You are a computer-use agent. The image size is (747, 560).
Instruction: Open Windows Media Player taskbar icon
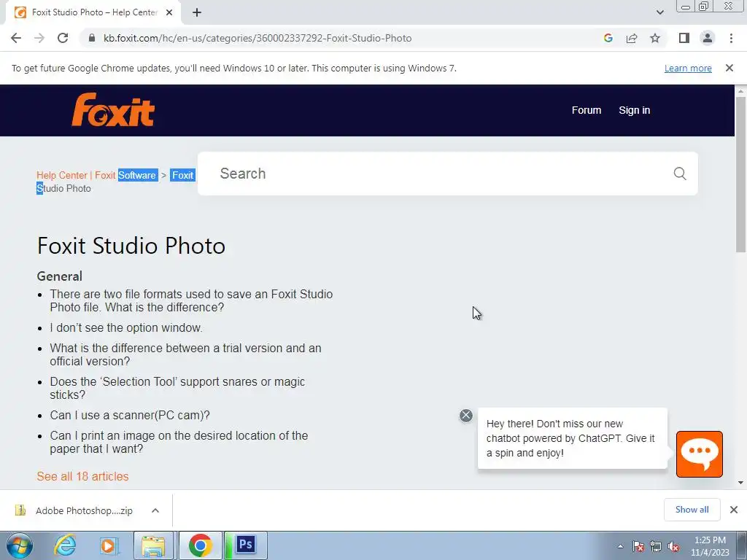[108, 545]
